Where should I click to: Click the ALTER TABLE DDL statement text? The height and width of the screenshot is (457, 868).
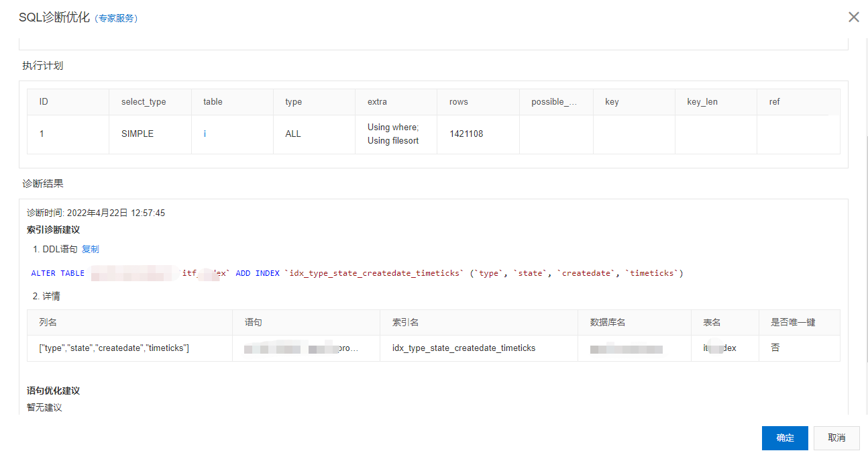point(356,274)
